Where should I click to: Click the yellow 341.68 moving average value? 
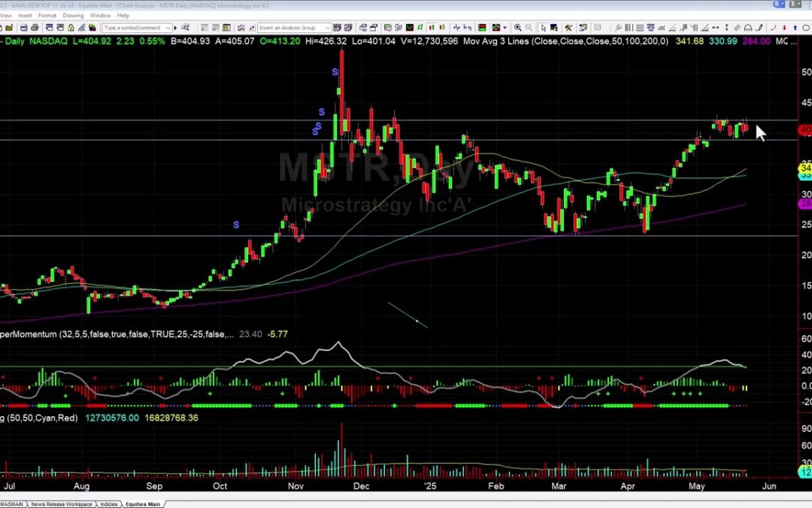pyautogui.click(x=689, y=41)
